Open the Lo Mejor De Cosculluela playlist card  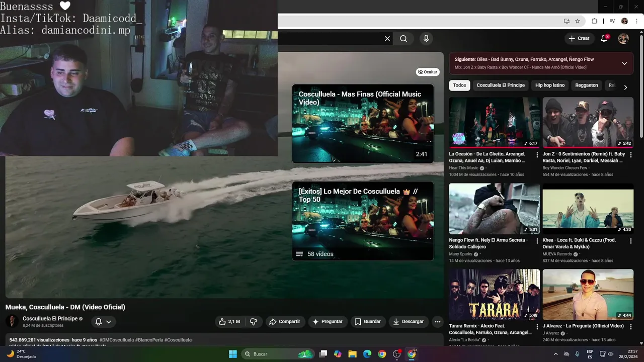[363, 221]
